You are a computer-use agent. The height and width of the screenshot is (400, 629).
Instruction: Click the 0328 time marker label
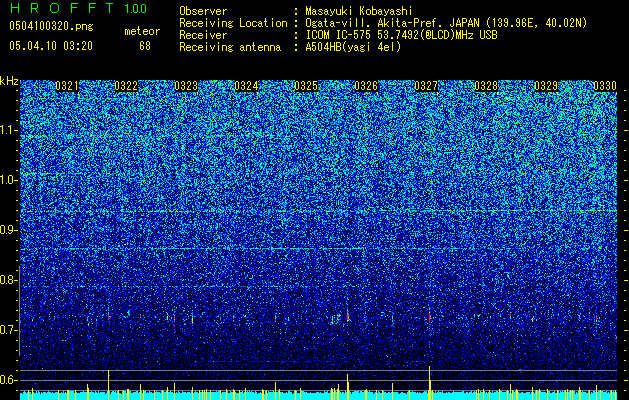tap(486, 86)
